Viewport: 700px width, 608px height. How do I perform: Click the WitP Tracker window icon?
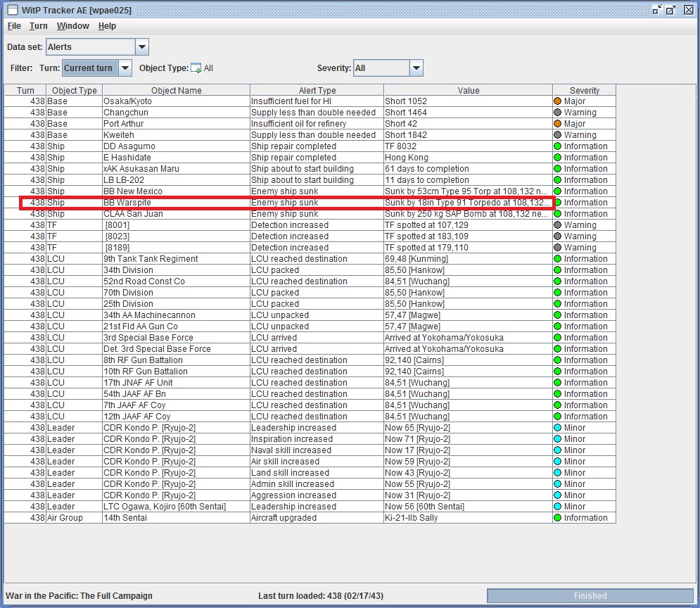[13, 10]
